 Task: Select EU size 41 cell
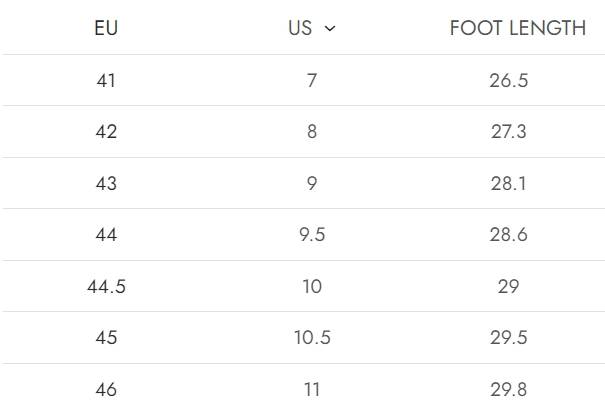pyautogui.click(x=106, y=80)
